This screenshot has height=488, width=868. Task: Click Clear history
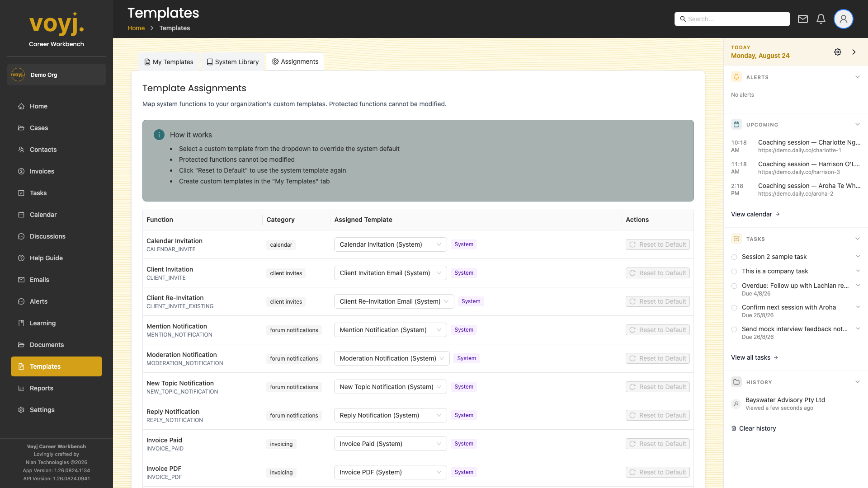click(x=754, y=428)
